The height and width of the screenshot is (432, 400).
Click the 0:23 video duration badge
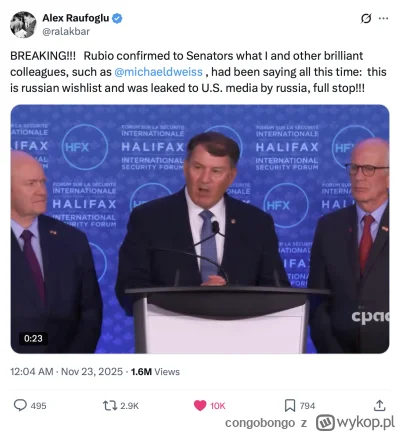[x=33, y=338]
